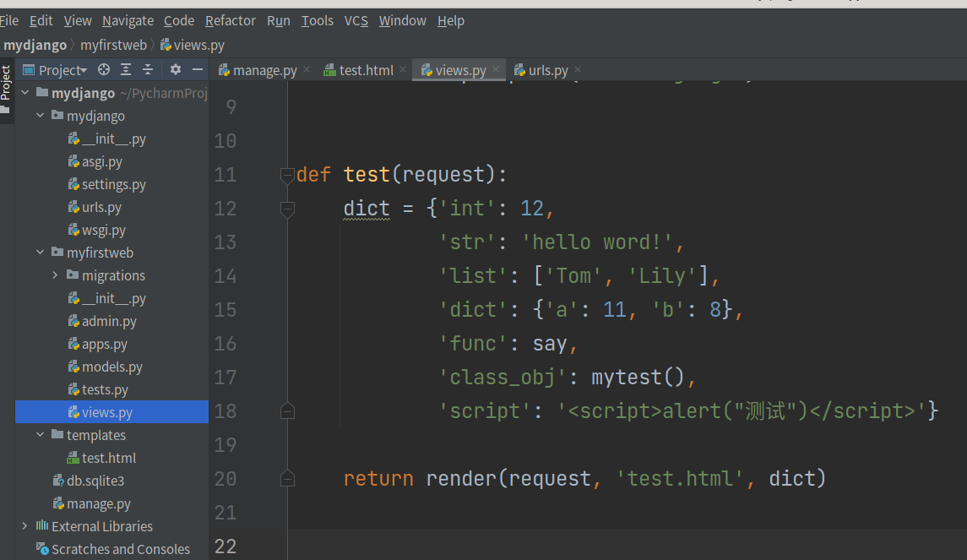The height and width of the screenshot is (560, 967).
Task: Open the Run menu
Action: (x=278, y=21)
